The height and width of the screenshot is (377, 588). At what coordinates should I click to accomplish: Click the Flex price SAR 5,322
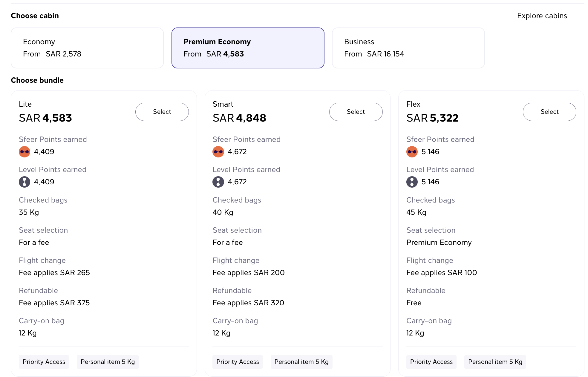[432, 118]
